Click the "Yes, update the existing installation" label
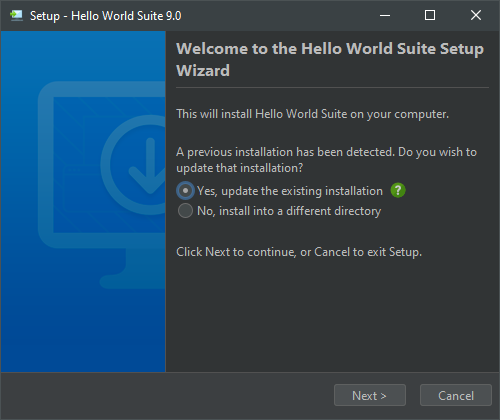 [290, 191]
